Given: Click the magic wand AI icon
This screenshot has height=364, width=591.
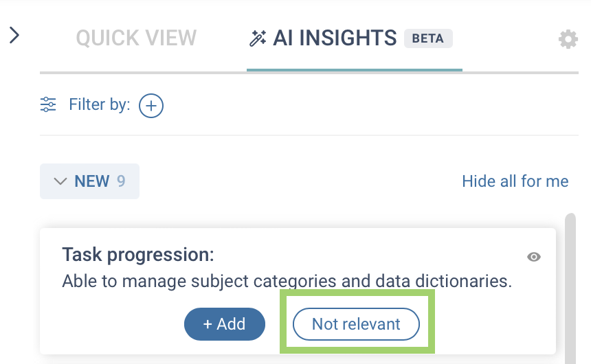Looking at the screenshot, I should [258, 38].
